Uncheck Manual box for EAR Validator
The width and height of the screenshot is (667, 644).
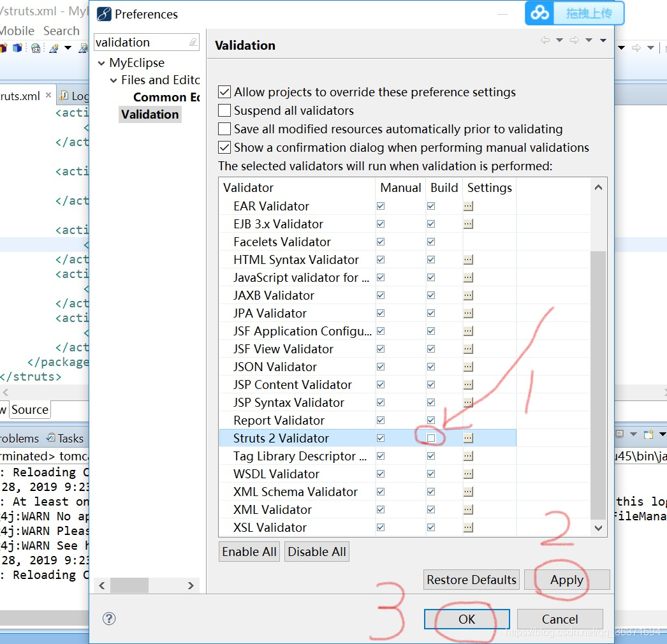coord(381,207)
